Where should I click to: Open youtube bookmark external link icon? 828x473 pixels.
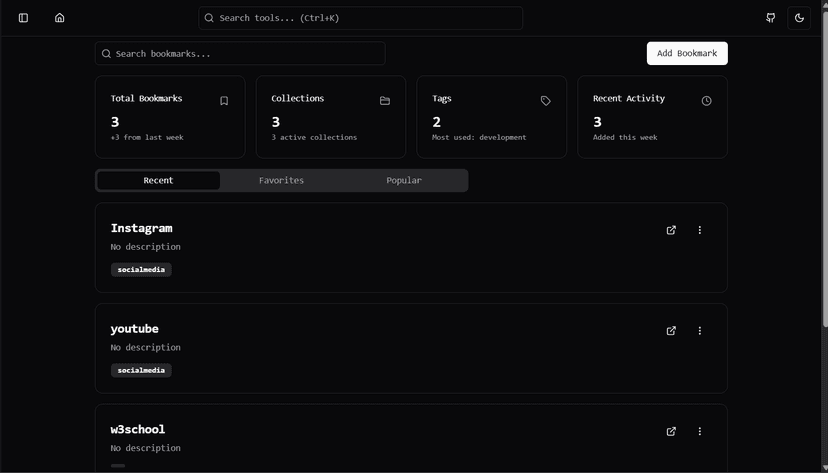(671, 331)
